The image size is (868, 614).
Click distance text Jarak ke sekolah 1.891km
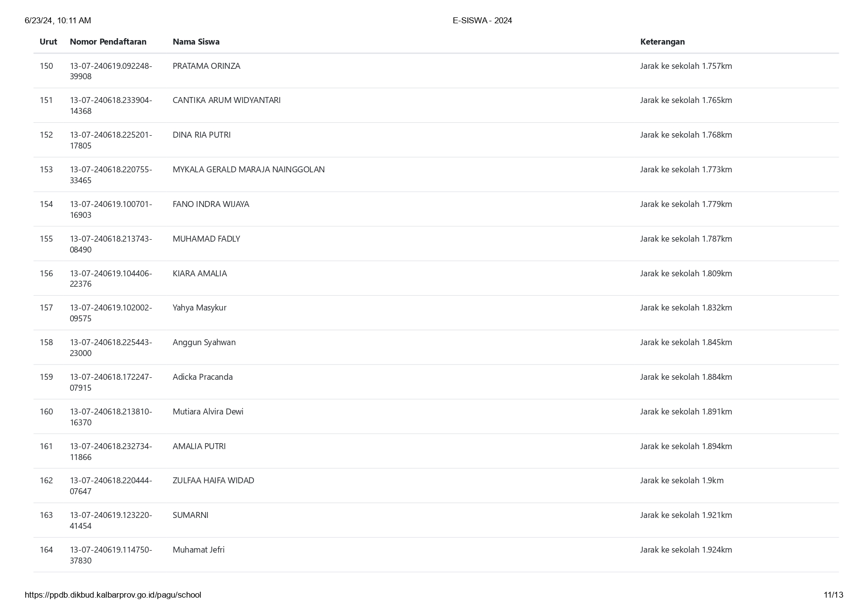(686, 411)
